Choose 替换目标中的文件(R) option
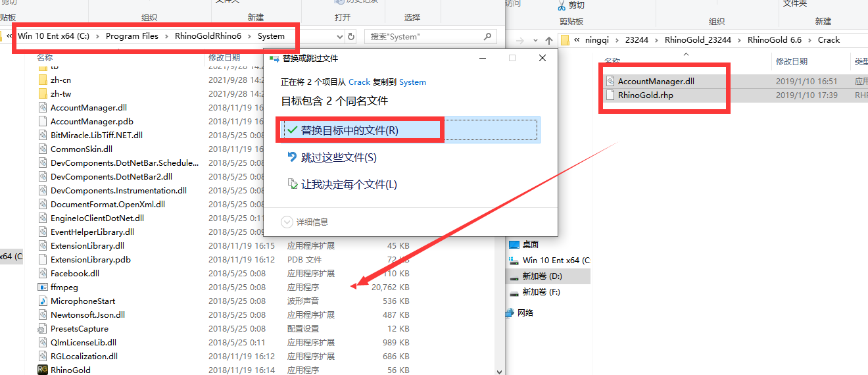The width and height of the screenshot is (868, 375). pos(408,130)
